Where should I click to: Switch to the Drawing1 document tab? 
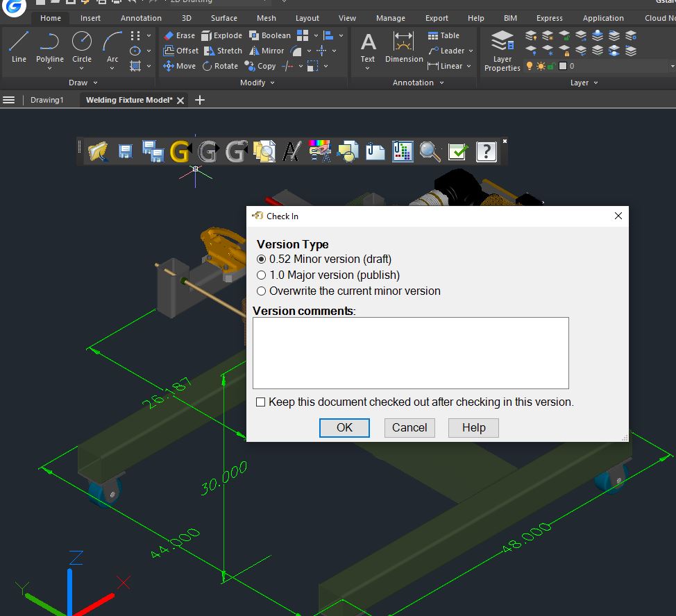pos(47,100)
